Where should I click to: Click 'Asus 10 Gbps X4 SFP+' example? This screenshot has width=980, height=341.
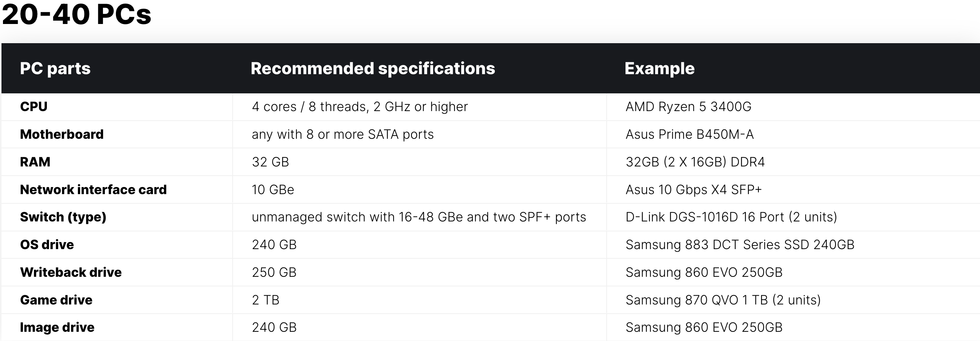693,189
